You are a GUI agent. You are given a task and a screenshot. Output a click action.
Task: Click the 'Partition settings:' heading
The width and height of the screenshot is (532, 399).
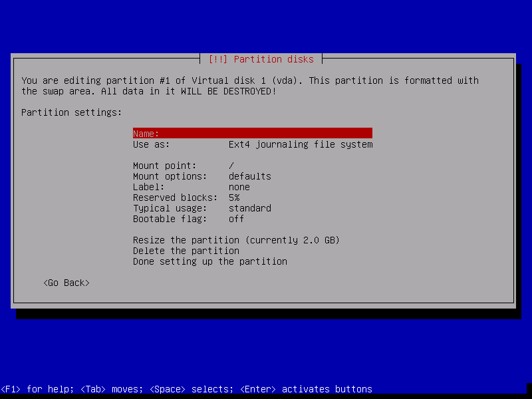point(72,112)
